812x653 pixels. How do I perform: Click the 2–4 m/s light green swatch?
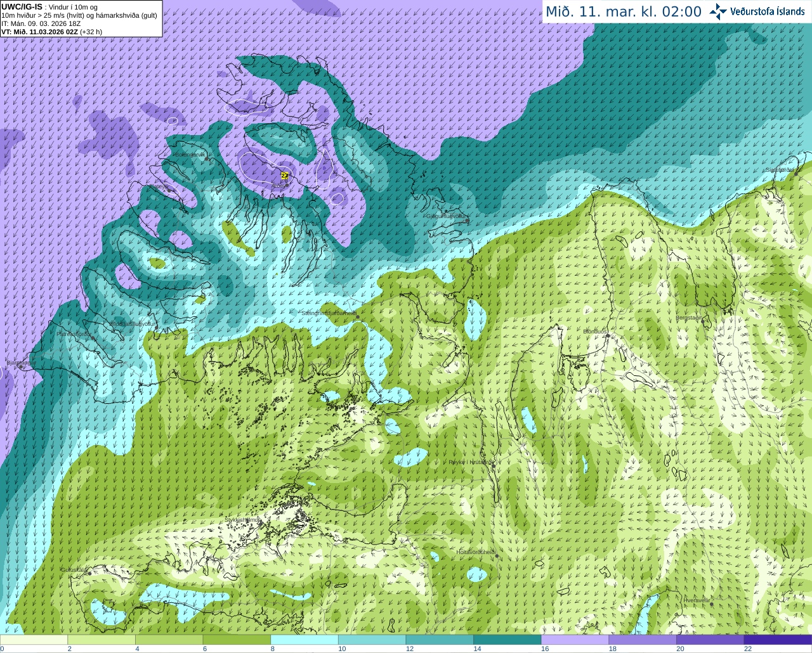tap(101, 640)
